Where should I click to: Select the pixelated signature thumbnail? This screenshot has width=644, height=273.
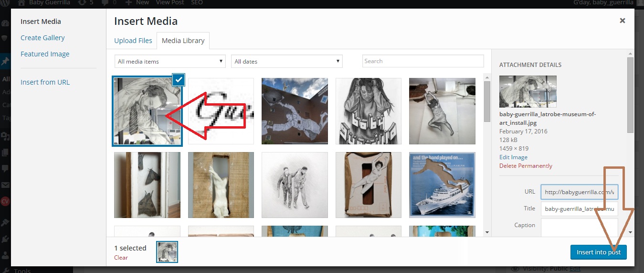pyautogui.click(x=221, y=111)
